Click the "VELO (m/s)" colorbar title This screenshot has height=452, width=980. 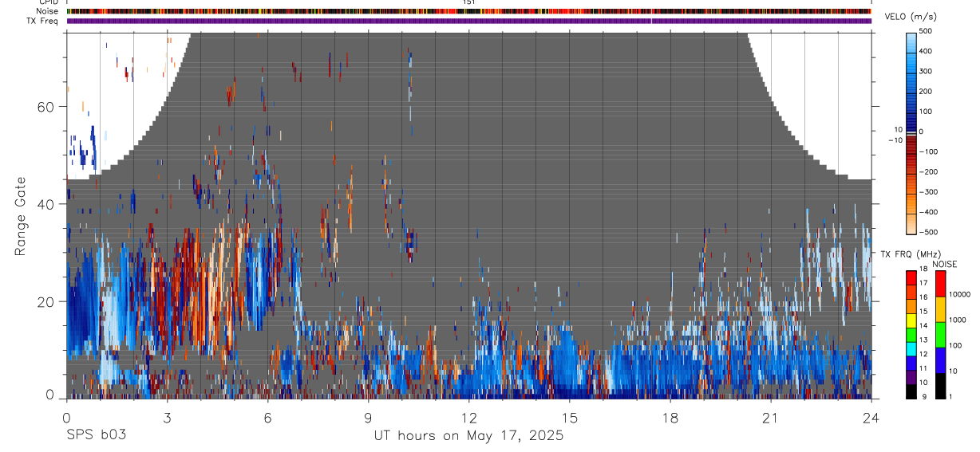pos(912,17)
